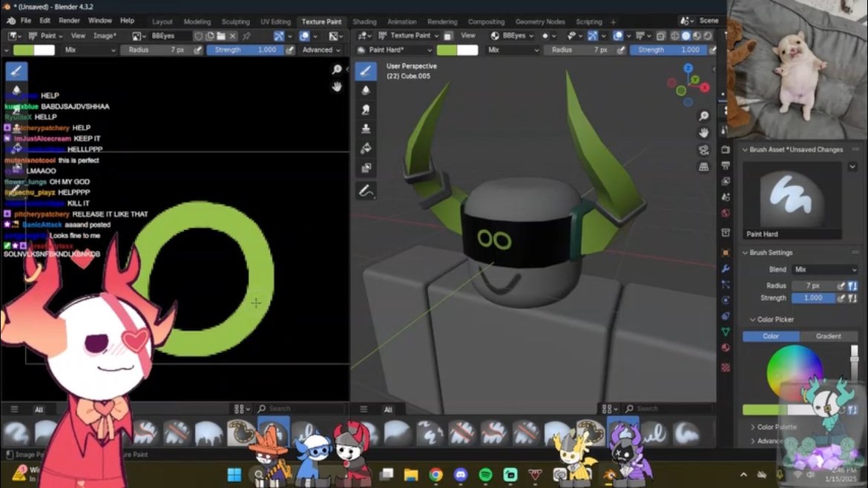Switch to rendered viewport shading
868x488 pixels.
pos(708,36)
